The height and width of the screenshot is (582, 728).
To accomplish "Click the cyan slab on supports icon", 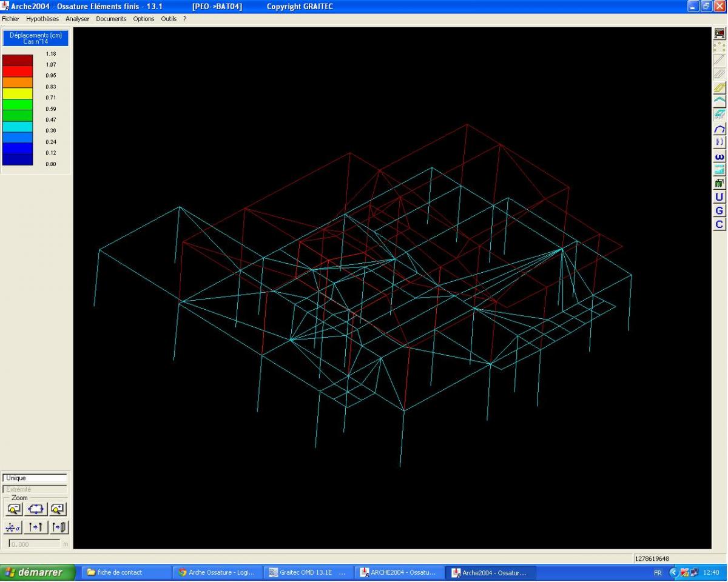I will pos(720,115).
